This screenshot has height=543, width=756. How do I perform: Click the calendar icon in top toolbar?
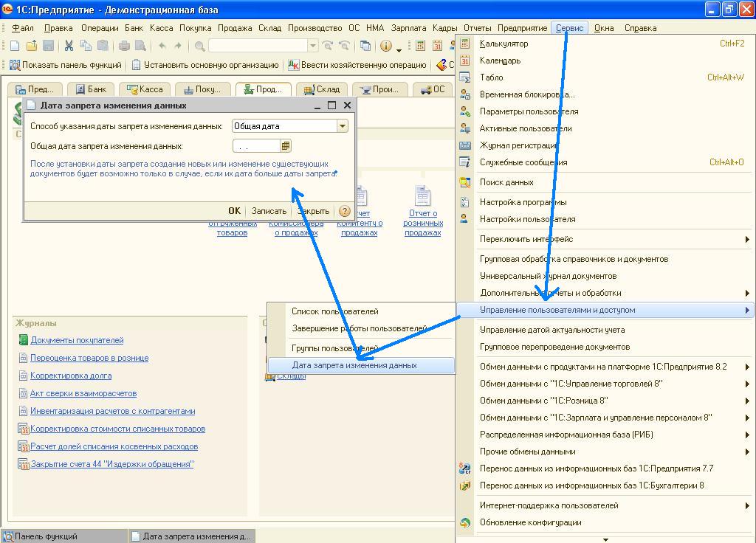pos(437,46)
